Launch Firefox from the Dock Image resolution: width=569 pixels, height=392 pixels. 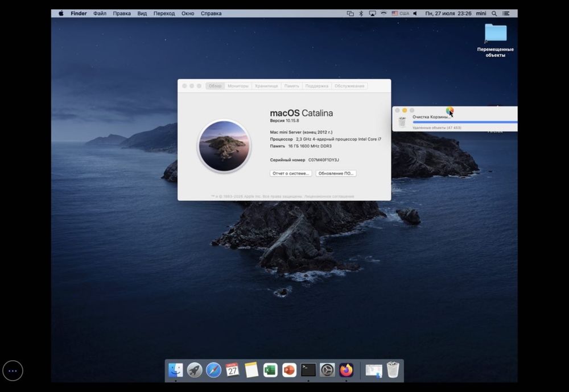[346, 370]
